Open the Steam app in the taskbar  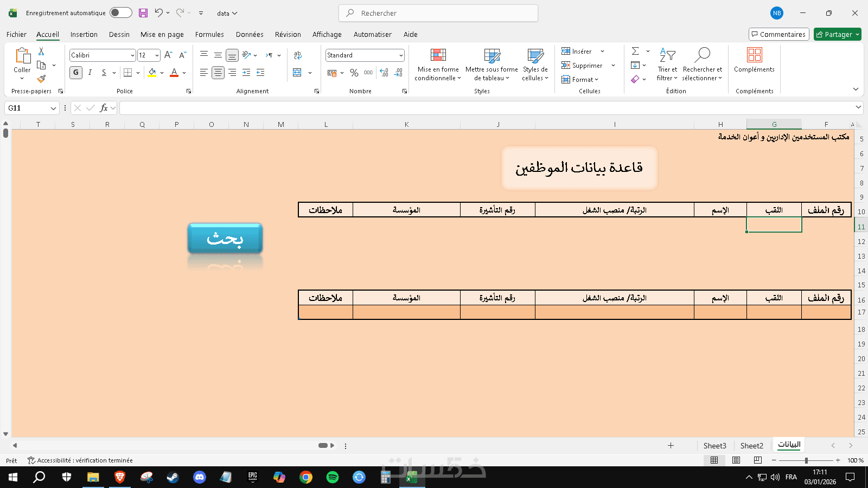(173, 477)
